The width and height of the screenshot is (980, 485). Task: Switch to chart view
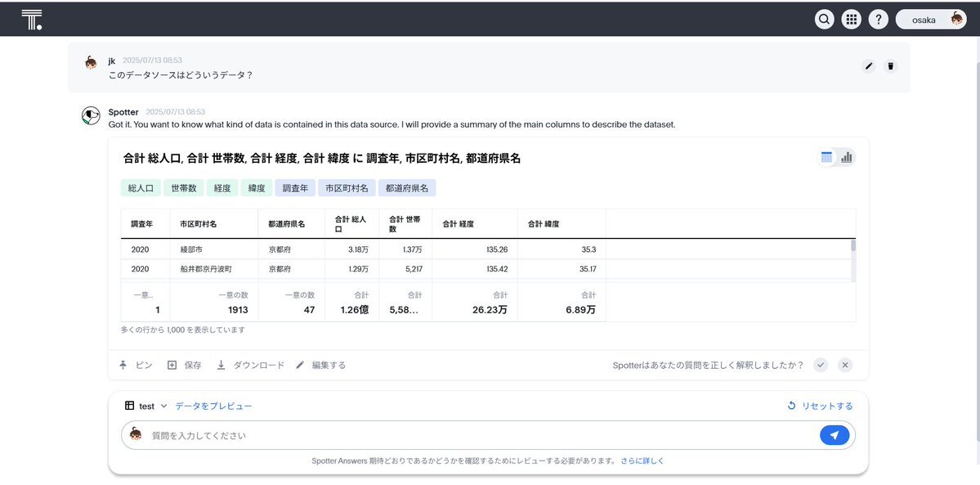(x=846, y=158)
